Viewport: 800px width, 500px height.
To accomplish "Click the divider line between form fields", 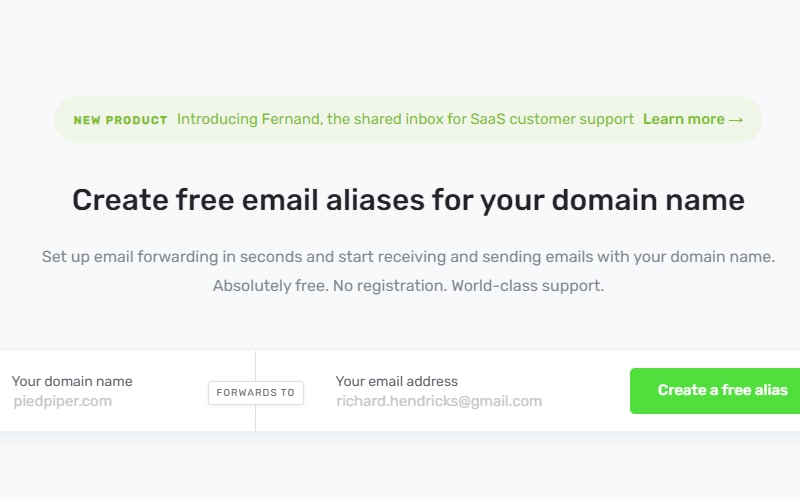I will click(255, 365).
